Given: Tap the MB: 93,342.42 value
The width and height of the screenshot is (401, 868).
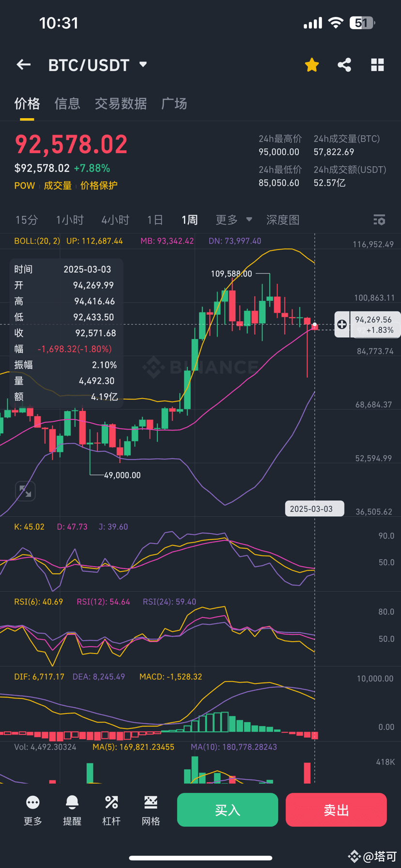Looking at the screenshot, I should click(167, 241).
